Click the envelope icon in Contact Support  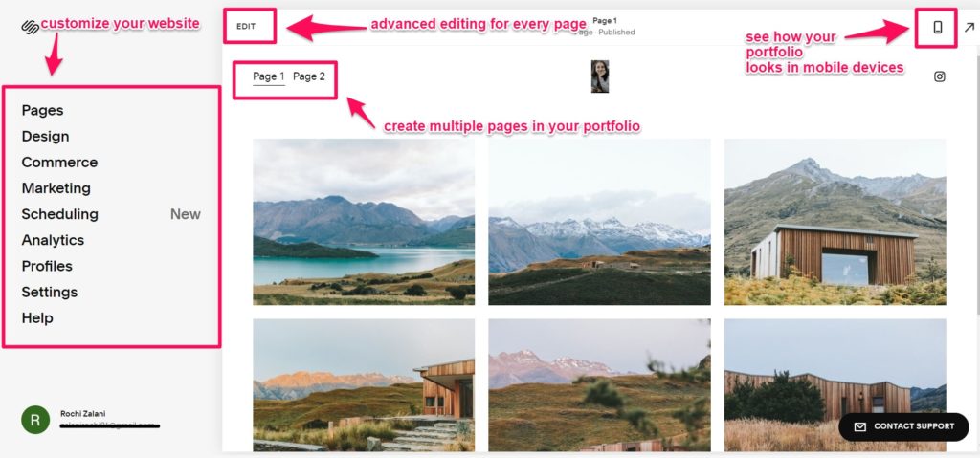point(860,426)
